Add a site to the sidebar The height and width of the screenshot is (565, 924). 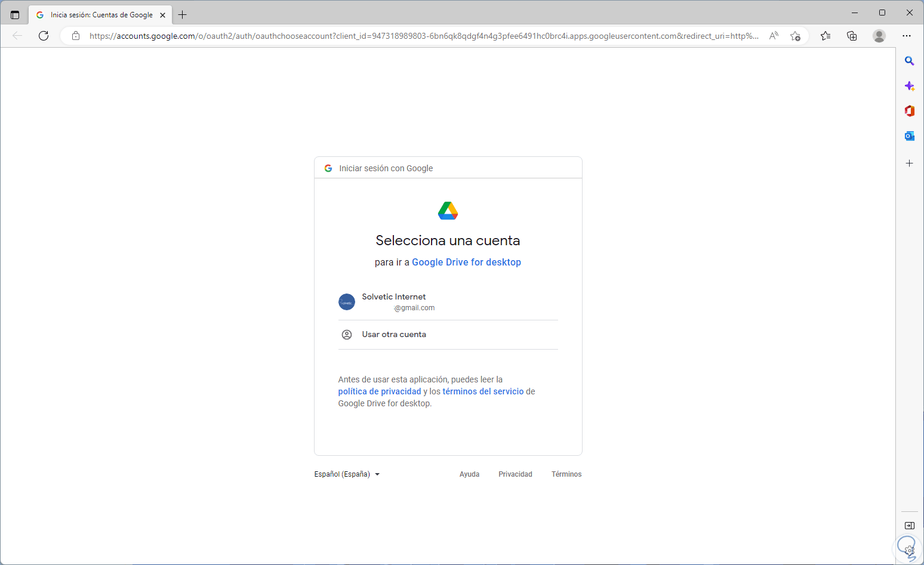pyautogui.click(x=909, y=163)
